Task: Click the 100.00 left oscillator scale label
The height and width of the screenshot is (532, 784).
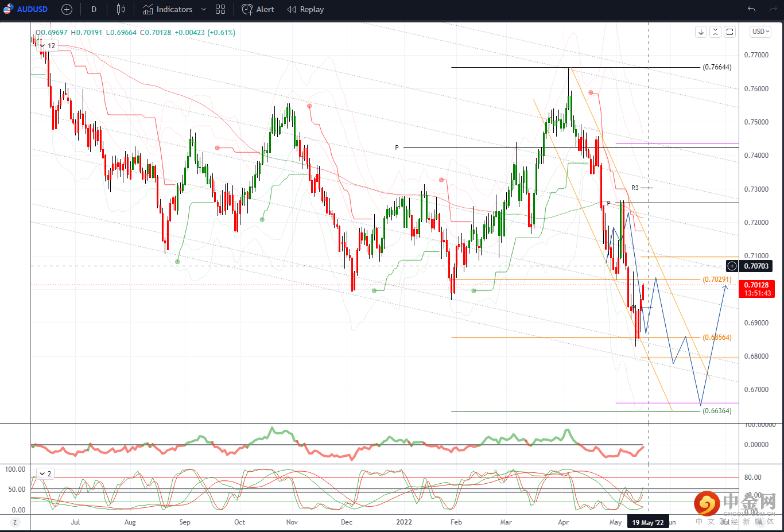Action: (x=15, y=469)
